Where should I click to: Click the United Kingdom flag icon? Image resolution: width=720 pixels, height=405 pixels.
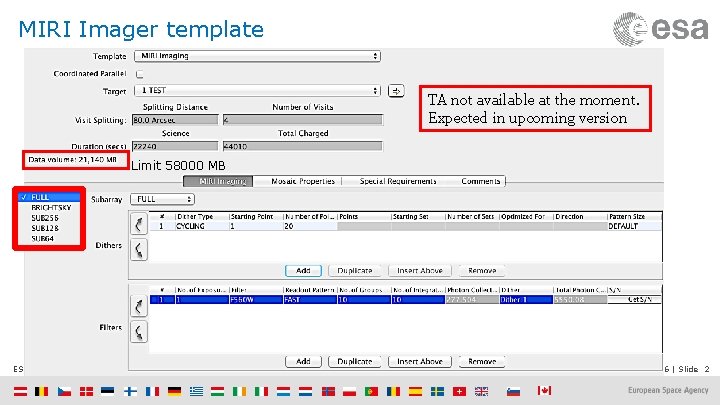tap(481, 391)
